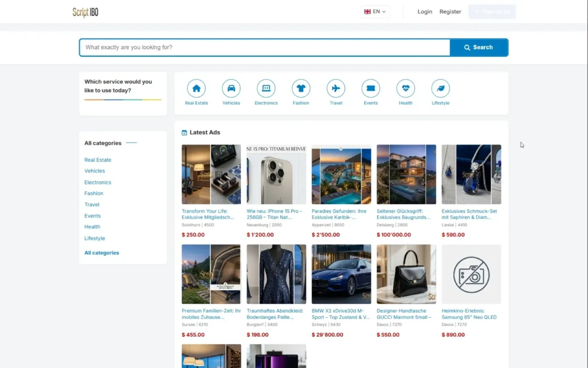This screenshot has height=368, width=588.
Task: Open the Lifestyle leaf icon
Action: pyautogui.click(x=441, y=88)
